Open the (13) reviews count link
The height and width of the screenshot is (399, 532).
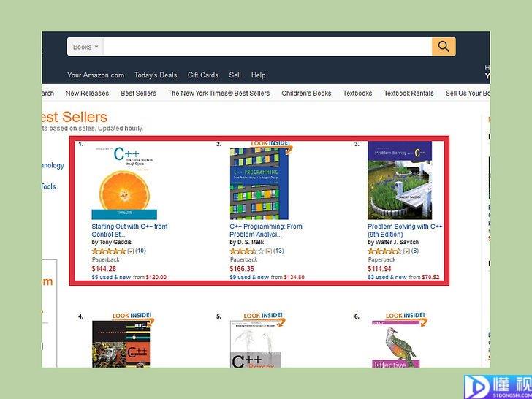[x=278, y=251]
